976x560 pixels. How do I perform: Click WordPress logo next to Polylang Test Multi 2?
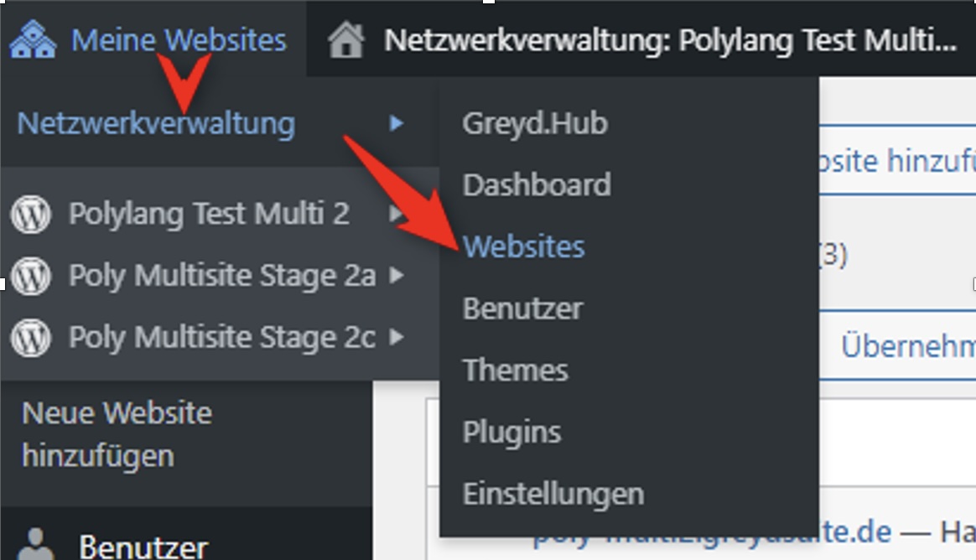(x=31, y=215)
